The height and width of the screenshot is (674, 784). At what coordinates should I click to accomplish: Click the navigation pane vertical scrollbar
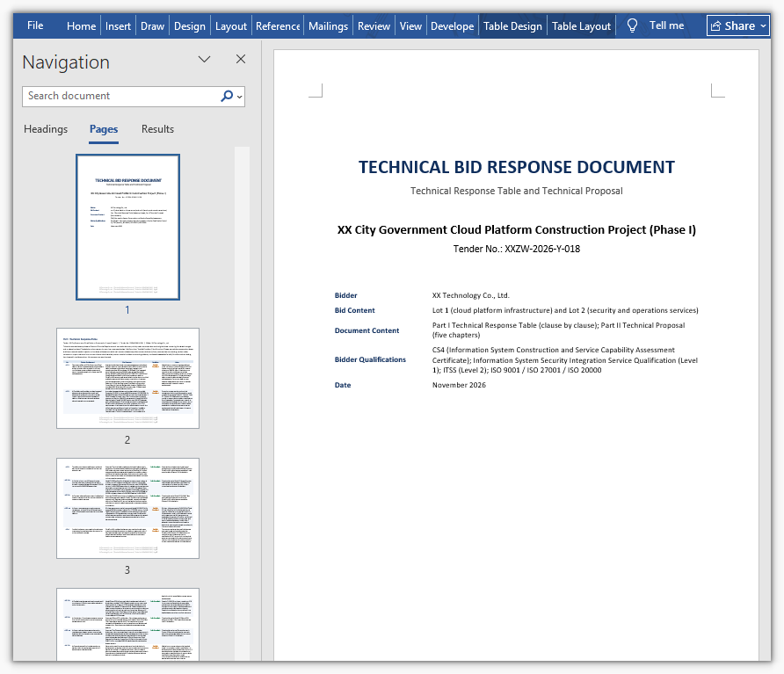(242, 403)
